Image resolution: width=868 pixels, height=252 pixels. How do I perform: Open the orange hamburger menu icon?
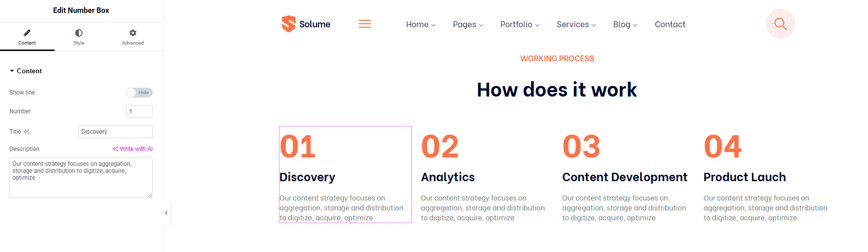coord(365,24)
